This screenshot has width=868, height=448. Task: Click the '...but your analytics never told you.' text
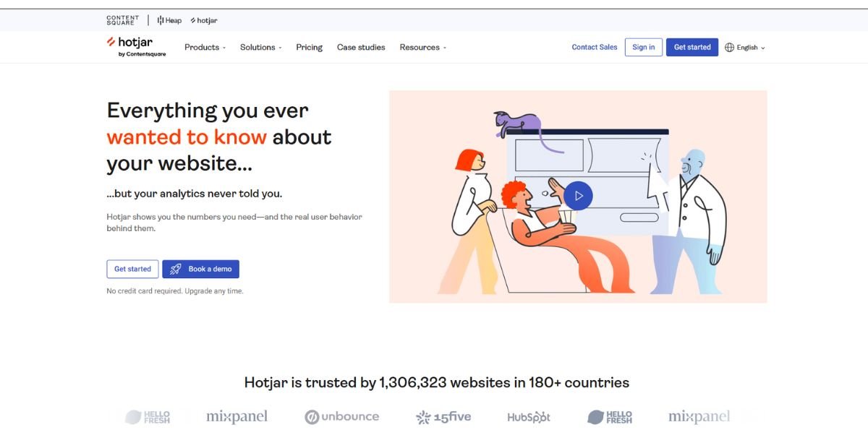tap(195, 194)
